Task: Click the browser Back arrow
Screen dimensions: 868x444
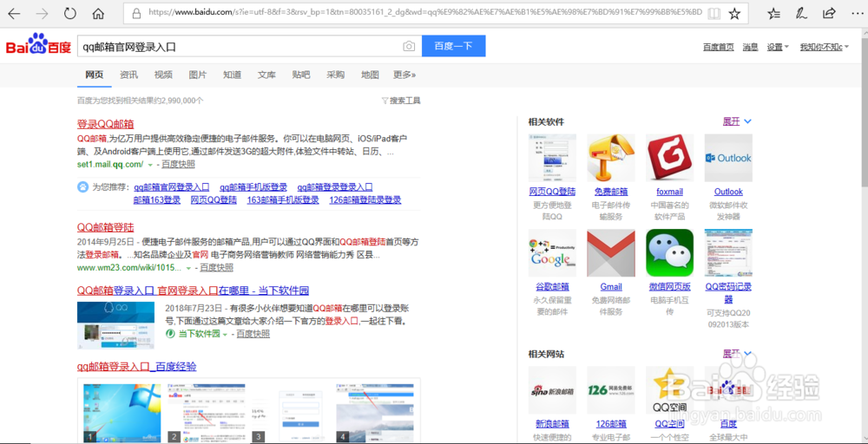Action: point(15,14)
